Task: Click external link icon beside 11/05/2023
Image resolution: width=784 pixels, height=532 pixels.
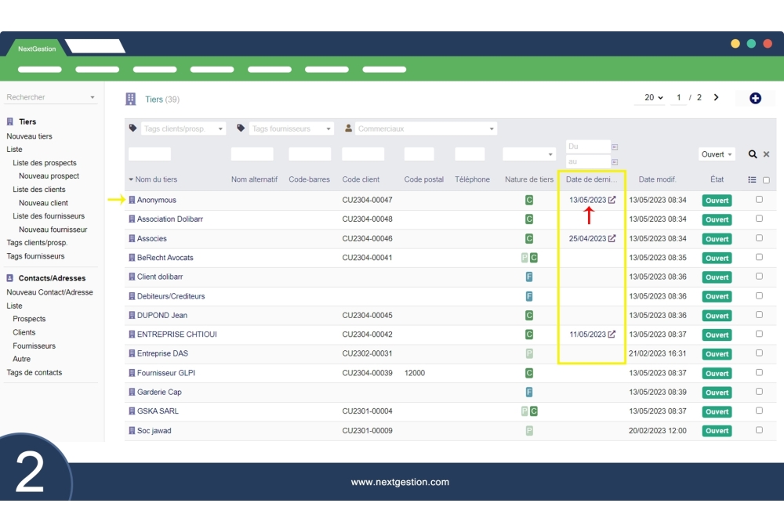Action: coord(612,335)
